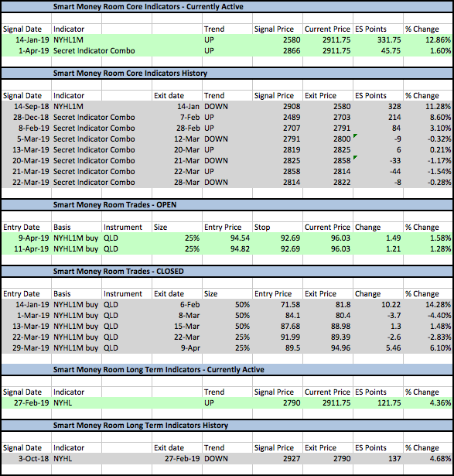The width and height of the screenshot is (454, 476).
Task: Select exit price 94.96 cell
Action: 340,348
